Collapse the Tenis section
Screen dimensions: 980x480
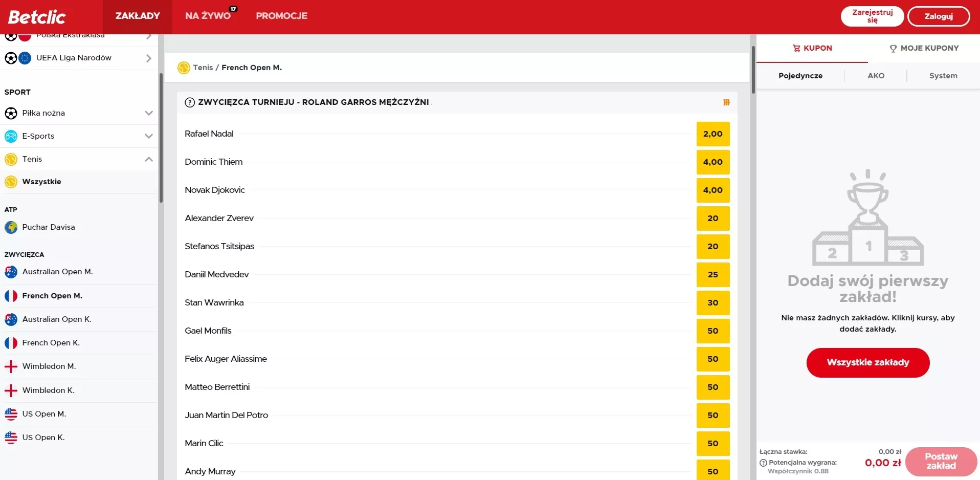148,159
